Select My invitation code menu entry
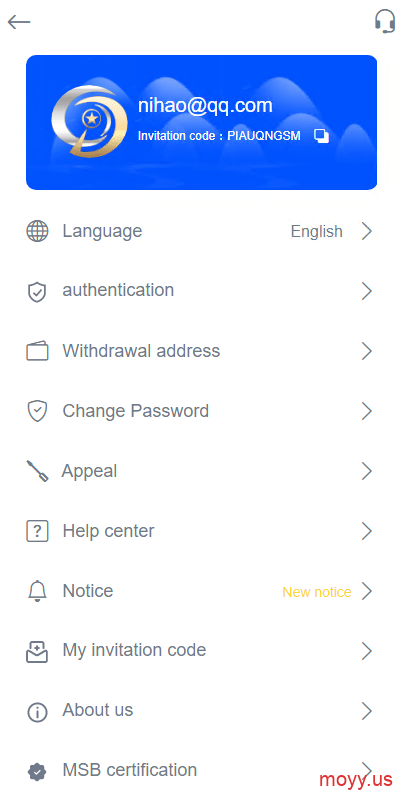Viewport: 402px width, 794px height. pos(201,651)
